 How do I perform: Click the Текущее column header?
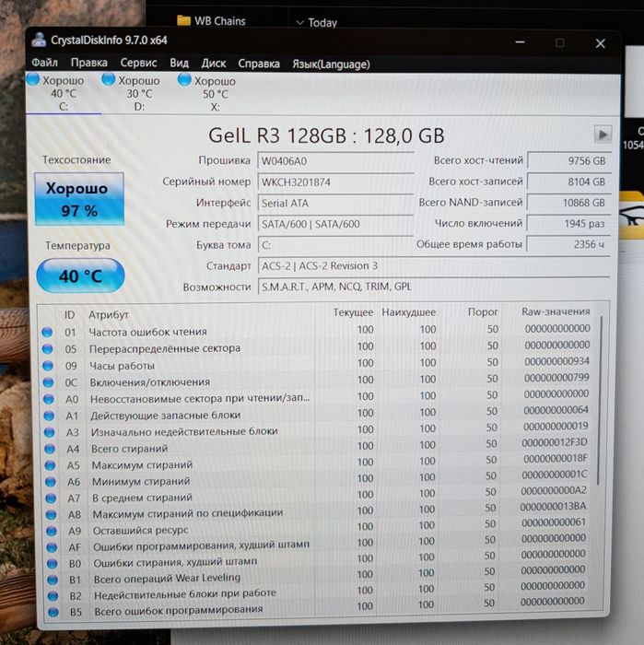353,312
